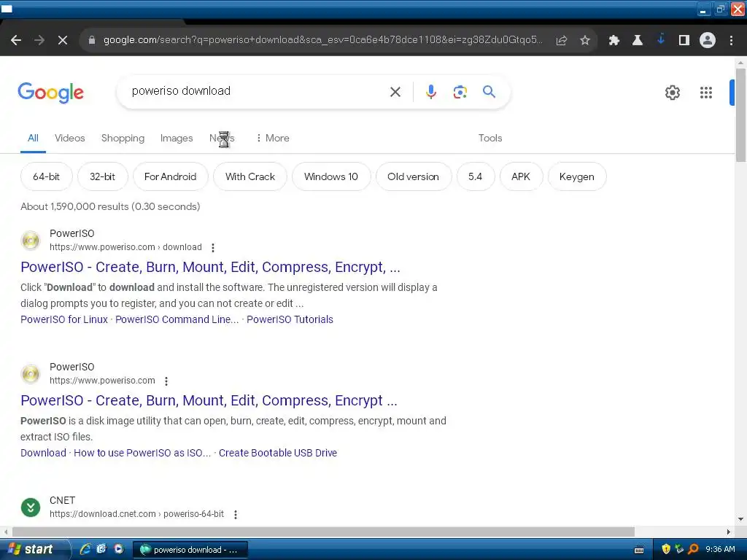Viewport: 747px width, 560px height.
Task: Switch to the Images tab
Action: click(x=177, y=138)
